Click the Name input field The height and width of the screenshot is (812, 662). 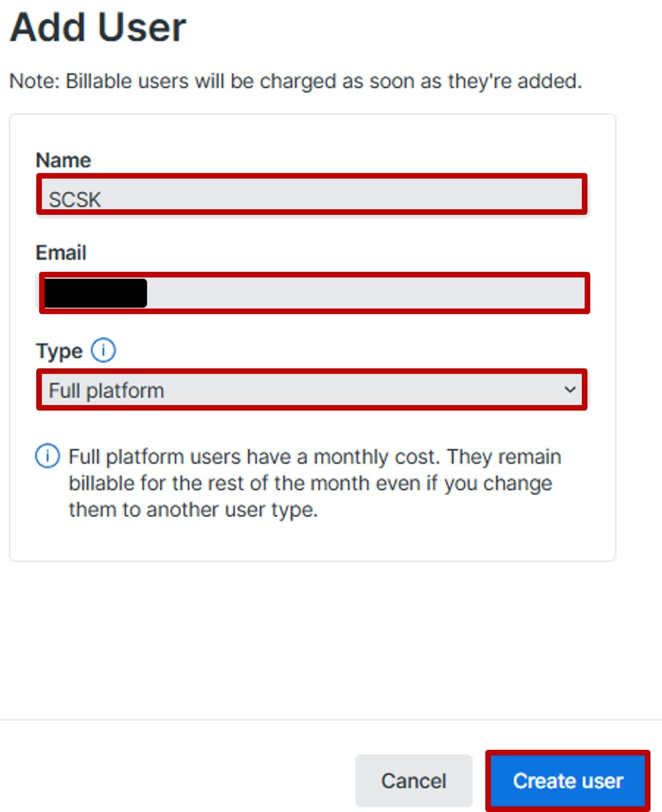(311, 194)
